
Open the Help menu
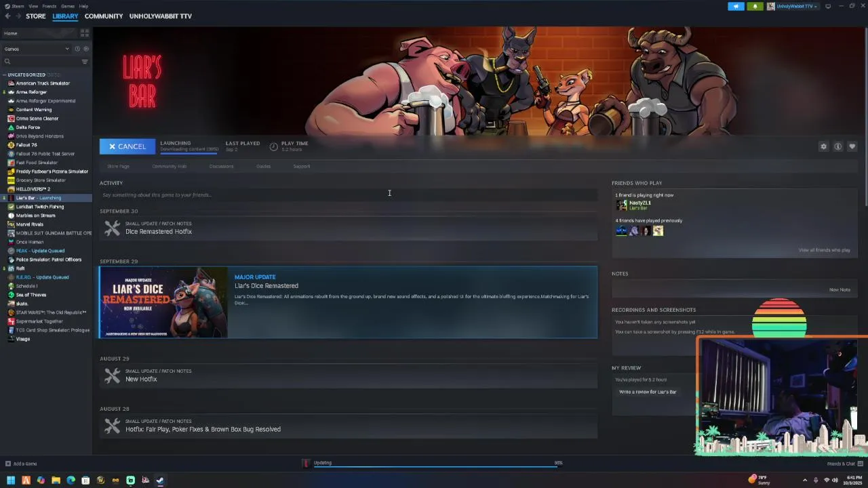pos(83,6)
